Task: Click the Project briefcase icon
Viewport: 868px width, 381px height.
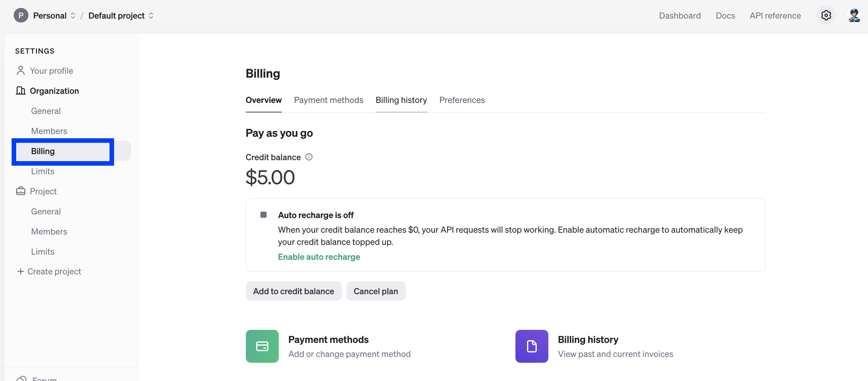Action: point(20,191)
